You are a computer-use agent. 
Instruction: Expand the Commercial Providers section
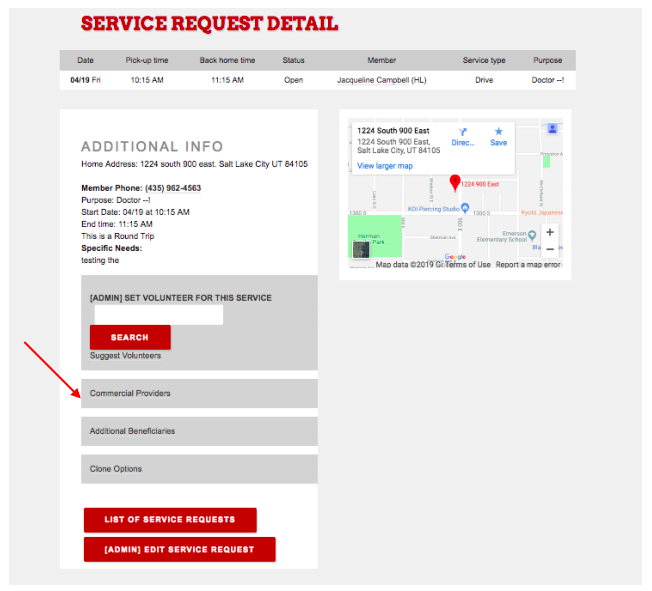[x=199, y=393]
